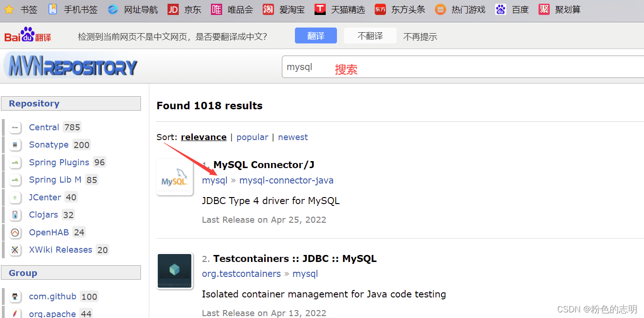This screenshot has width=644, height=318.
Task: Click the Central count badge 785
Action: 72,127
